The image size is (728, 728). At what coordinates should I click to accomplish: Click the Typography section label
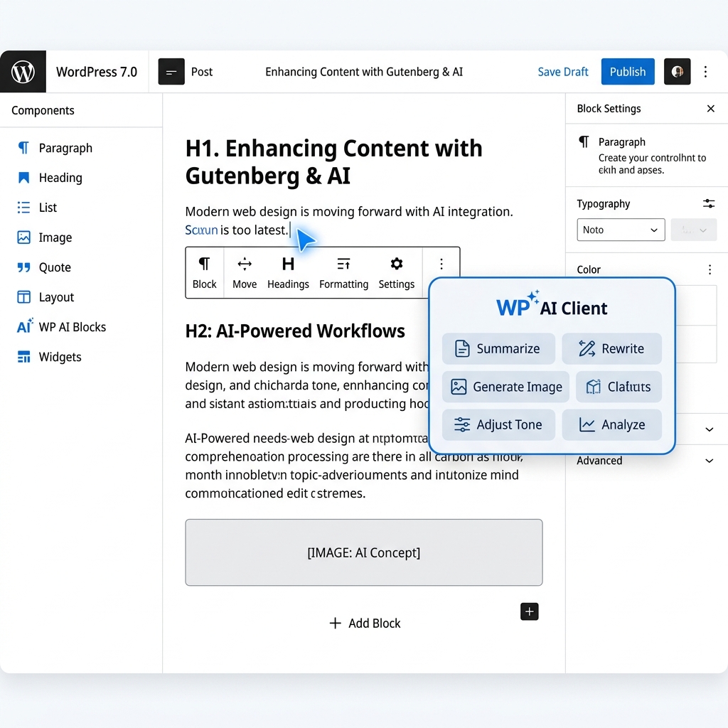603,204
